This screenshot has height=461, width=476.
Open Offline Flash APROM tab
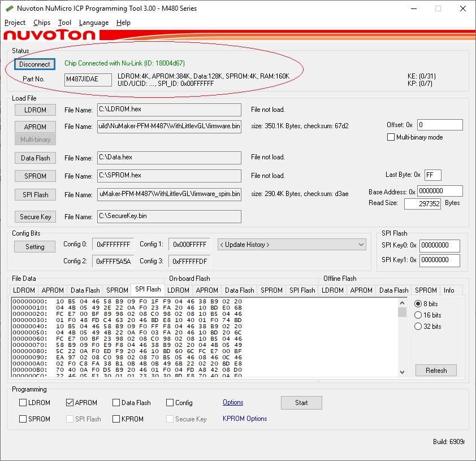pyautogui.click(x=361, y=290)
